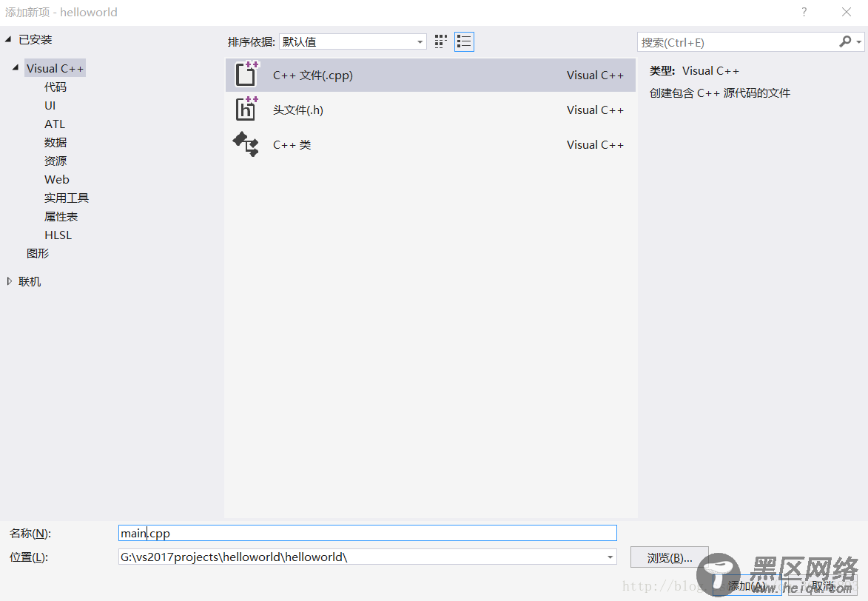Select Web category
The height and width of the screenshot is (601, 868).
[57, 179]
